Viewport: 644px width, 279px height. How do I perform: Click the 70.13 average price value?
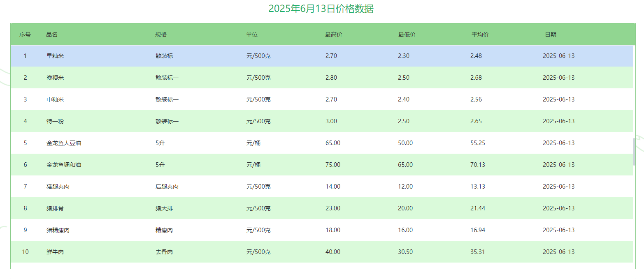(478, 165)
